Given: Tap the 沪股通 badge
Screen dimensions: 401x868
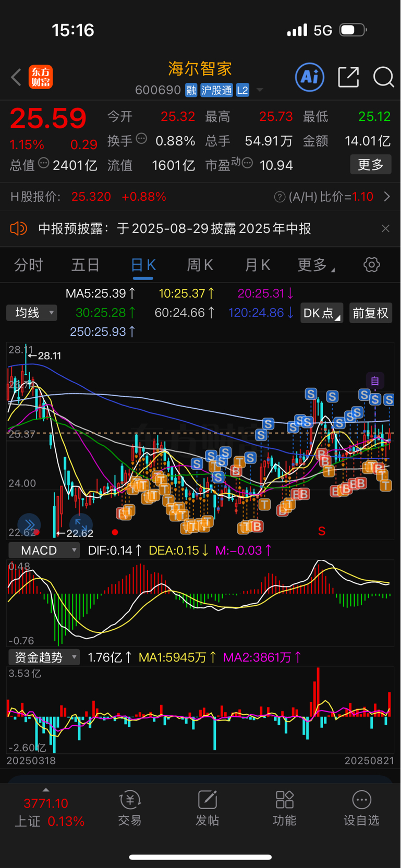Looking at the screenshot, I should pos(216,90).
